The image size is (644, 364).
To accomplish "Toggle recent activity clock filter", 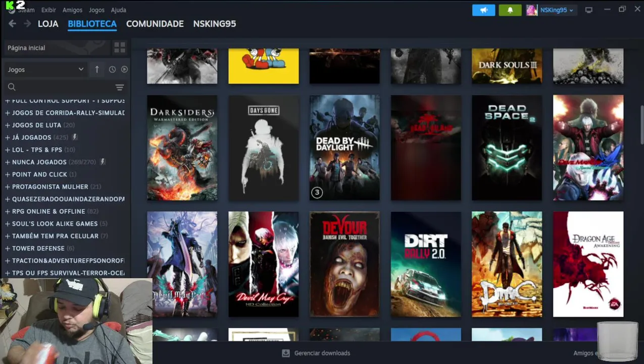I will [x=112, y=69].
